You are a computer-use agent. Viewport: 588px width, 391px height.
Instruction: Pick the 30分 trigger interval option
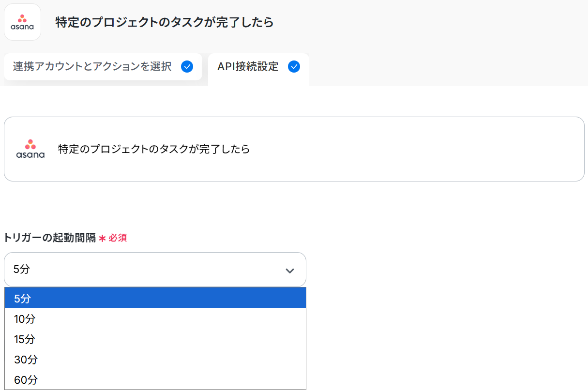pos(155,360)
